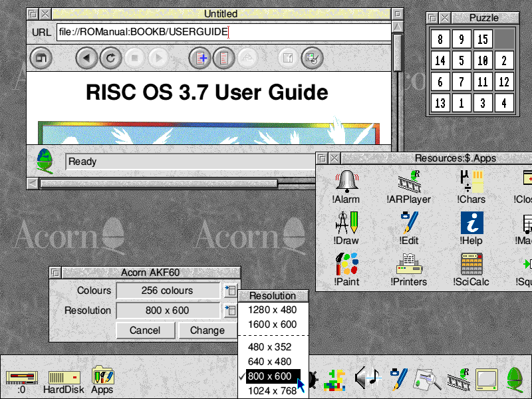This screenshot has width=532, height=399.
Task: Open the !Chars application
Action: tap(472, 183)
